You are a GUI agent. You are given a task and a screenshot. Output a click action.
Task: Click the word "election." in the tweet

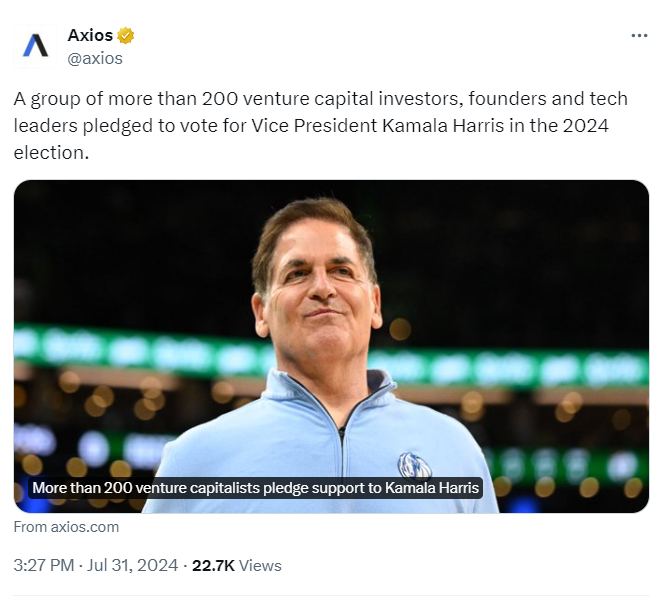pyautogui.click(x=51, y=153)
